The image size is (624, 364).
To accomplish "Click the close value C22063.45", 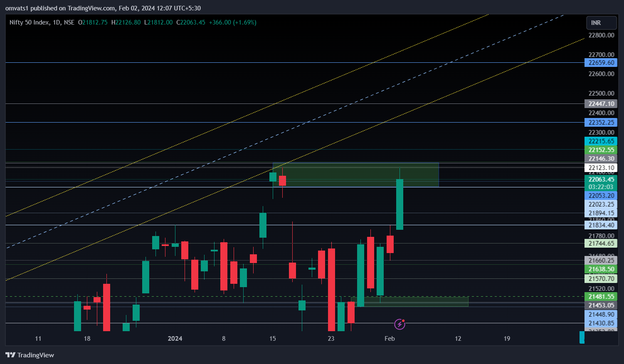I will [x=191, y=22].
